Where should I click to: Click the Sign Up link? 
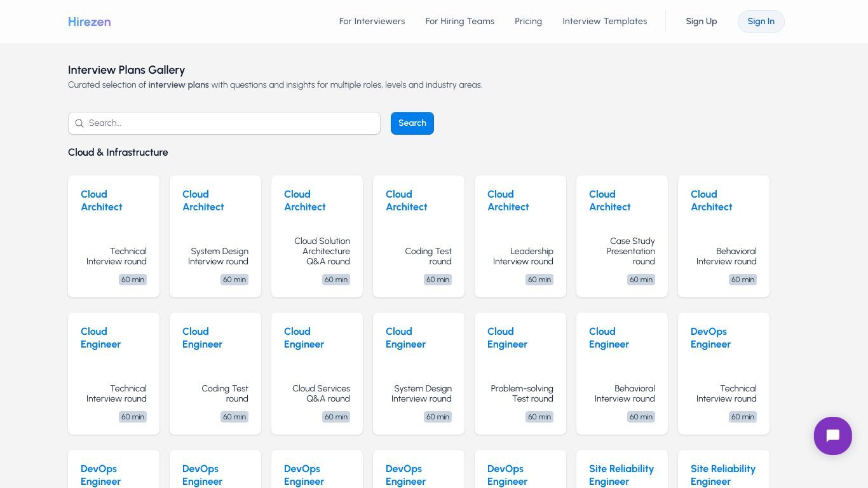pos(701,22)
